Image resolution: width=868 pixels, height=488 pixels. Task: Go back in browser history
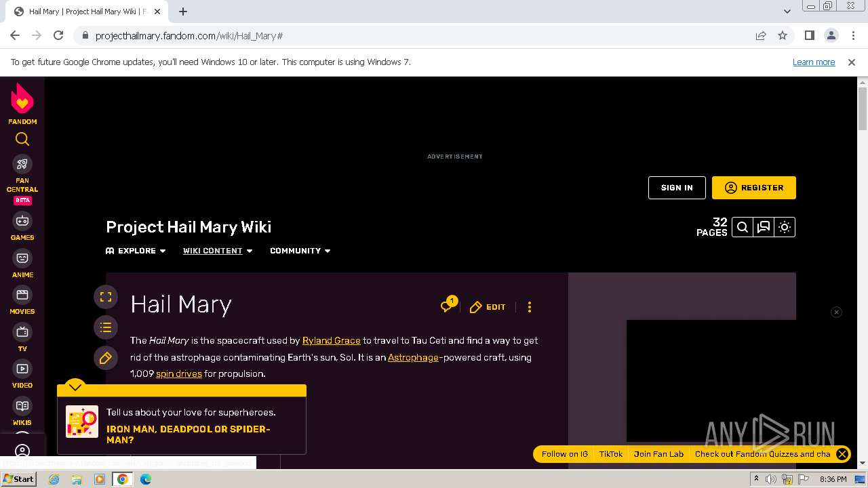(x=15, y=36)
